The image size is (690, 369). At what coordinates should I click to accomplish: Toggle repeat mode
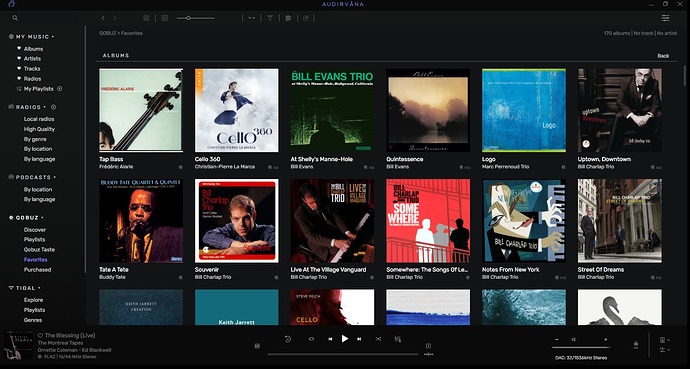[311, 339]
